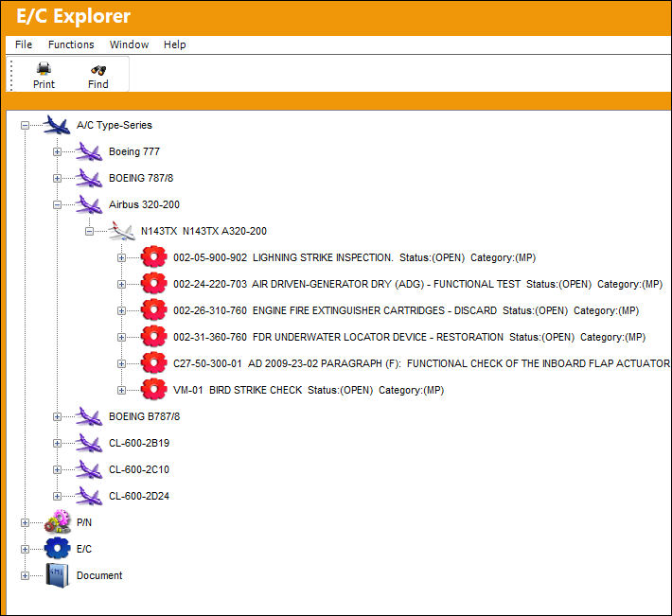Expand the 002-24-220-703 ADG functional test item

point(122,285)
